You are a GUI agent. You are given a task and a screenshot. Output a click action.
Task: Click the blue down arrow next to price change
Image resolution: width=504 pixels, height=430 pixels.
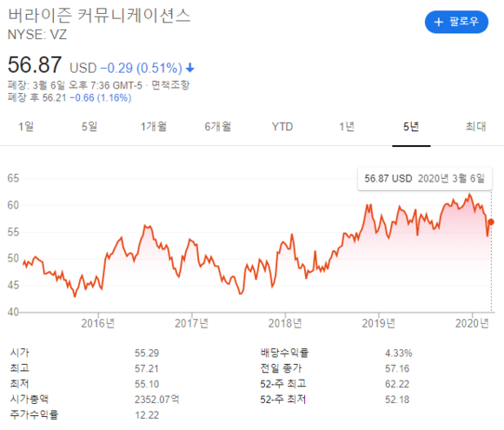190,68
